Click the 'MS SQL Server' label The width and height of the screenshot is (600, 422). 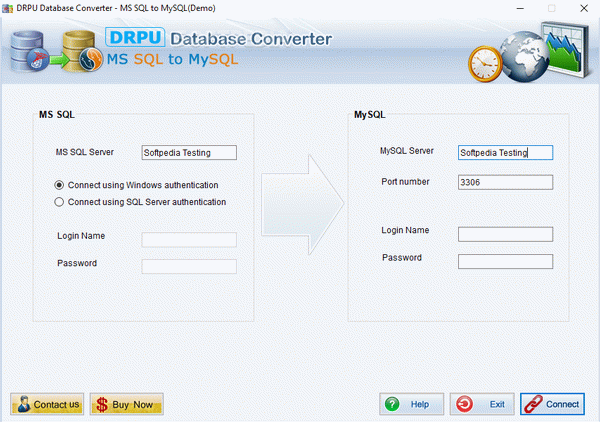85,152
